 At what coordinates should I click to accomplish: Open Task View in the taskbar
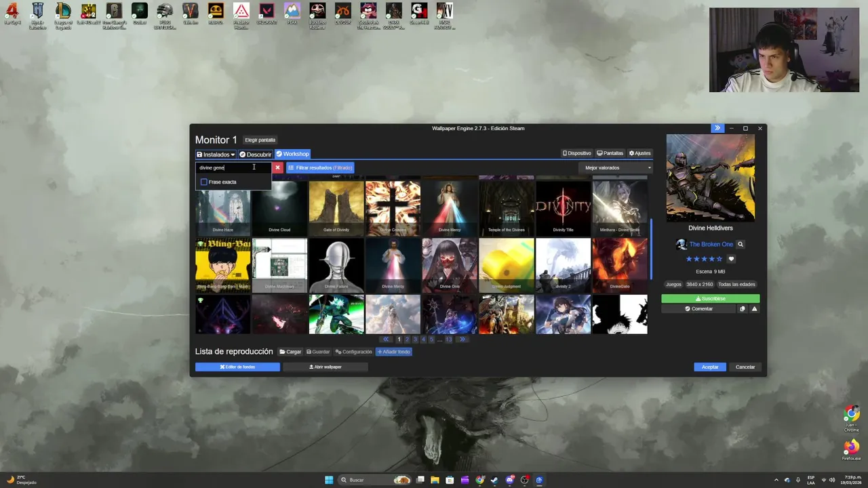coord(420,480)
